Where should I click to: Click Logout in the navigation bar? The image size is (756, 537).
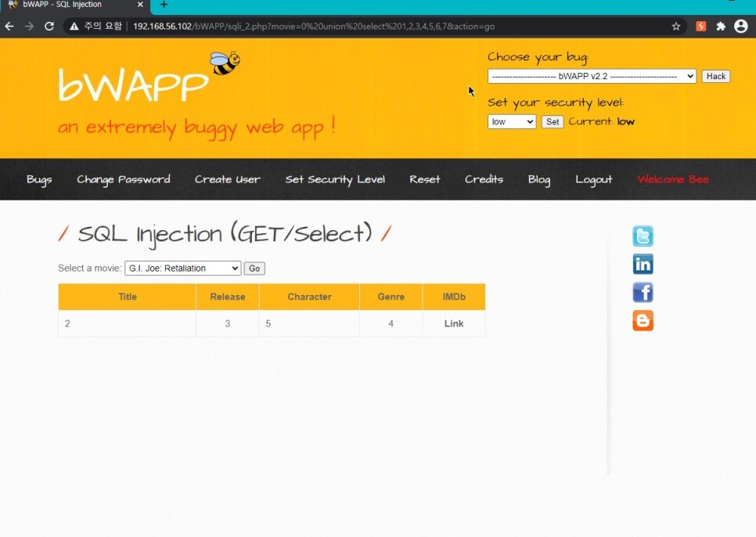click(594, 180)
